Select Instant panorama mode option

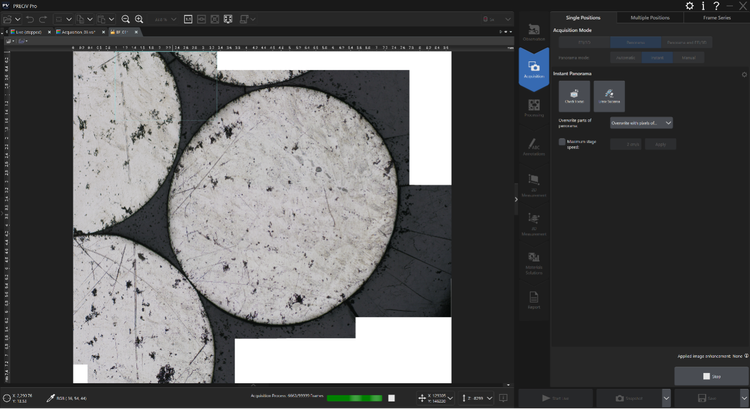click(x=657, y=59)
